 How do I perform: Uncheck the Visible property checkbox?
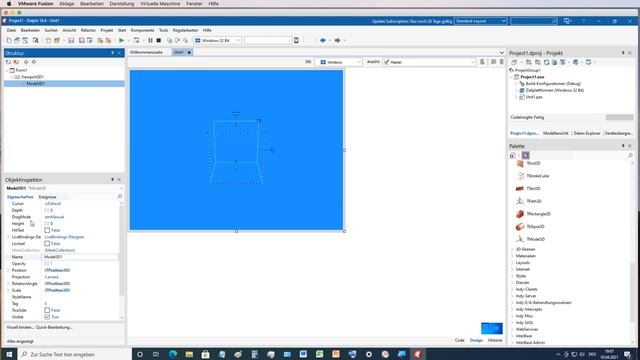pos(47,317)
